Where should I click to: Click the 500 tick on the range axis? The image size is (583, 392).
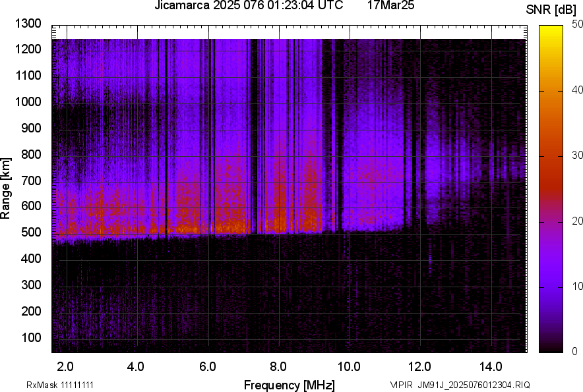coord(33,233)
